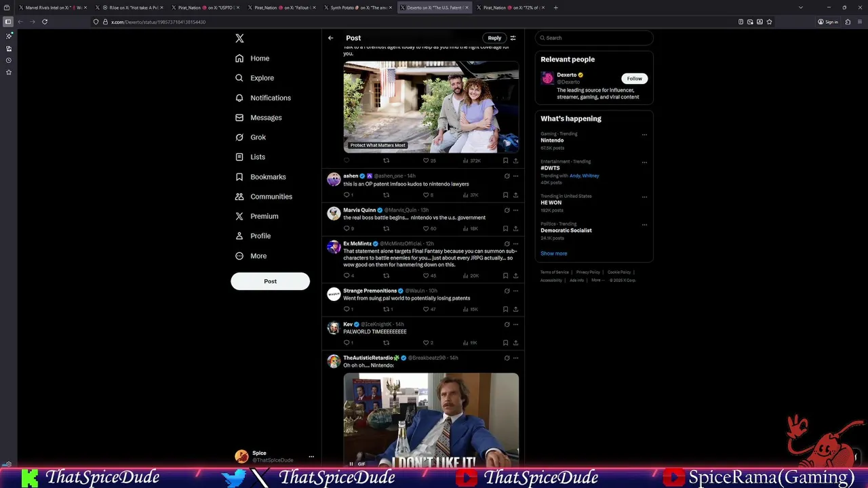
Task: Open more options for the #DWTS trend
Action: [x=644, y=163]
